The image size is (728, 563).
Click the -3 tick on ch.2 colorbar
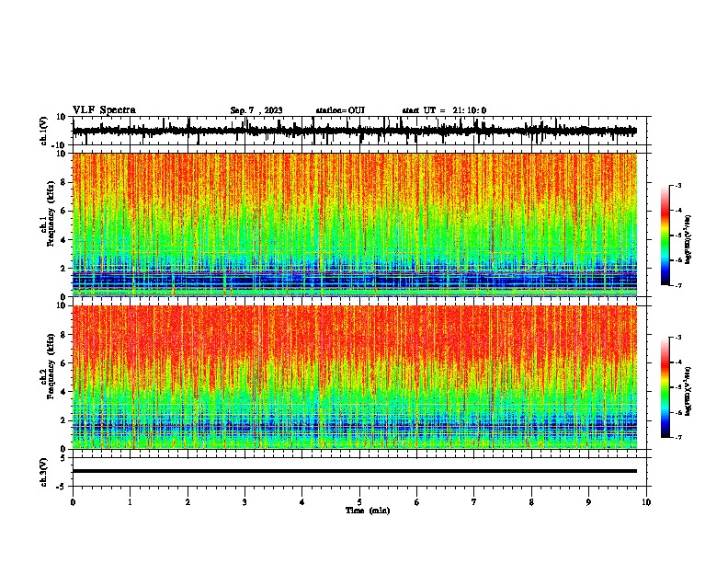677,338
